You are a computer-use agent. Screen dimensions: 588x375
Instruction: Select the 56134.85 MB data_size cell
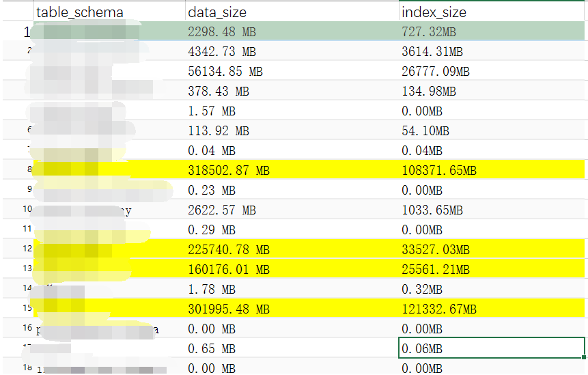pos(225,71)
